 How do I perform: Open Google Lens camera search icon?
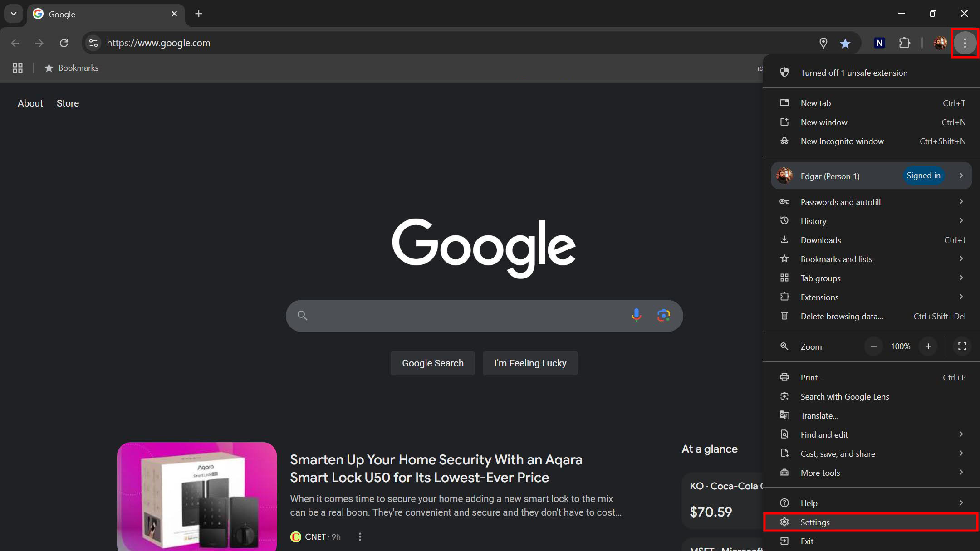tap(663, 315)
